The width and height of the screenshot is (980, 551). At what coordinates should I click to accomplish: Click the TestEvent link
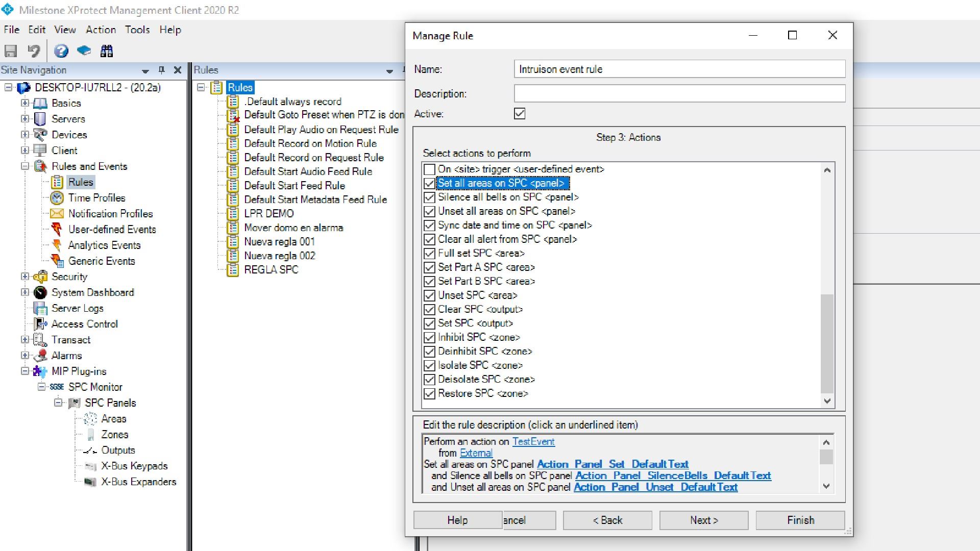[533, 442]
